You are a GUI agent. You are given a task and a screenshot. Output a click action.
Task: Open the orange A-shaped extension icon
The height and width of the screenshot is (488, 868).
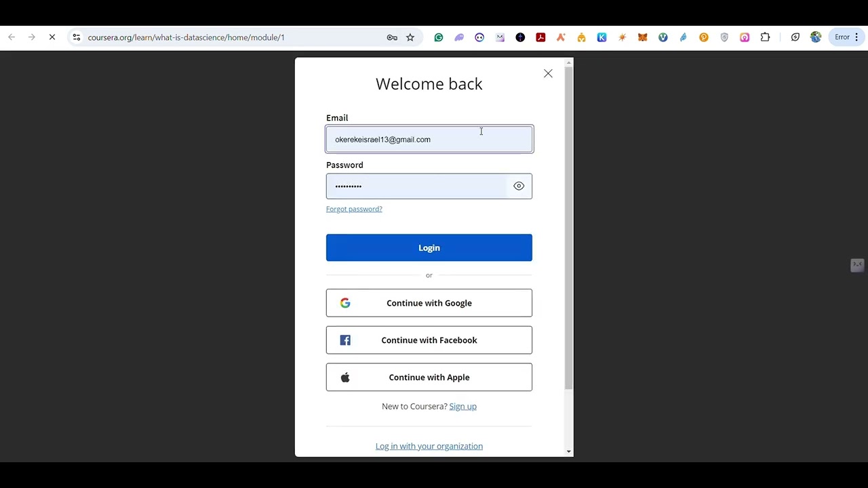(x=561, y=37)
